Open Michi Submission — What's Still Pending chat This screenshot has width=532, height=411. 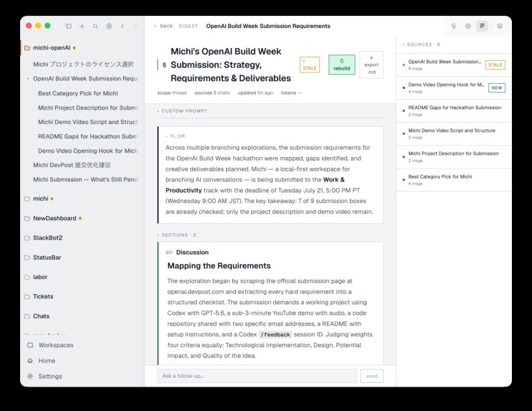(x=85, y=179)
